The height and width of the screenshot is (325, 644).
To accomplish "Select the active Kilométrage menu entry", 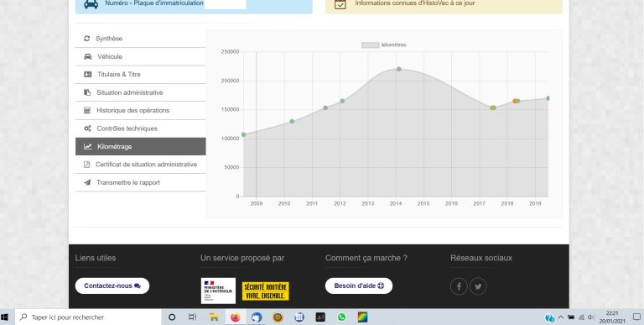I will tap(141, 146).
